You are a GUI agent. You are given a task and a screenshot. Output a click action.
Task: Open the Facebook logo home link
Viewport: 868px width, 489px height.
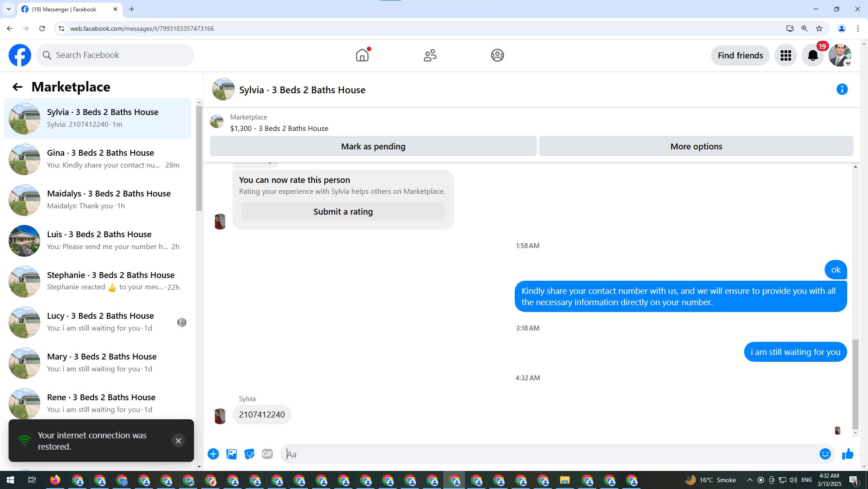[20, 55]
